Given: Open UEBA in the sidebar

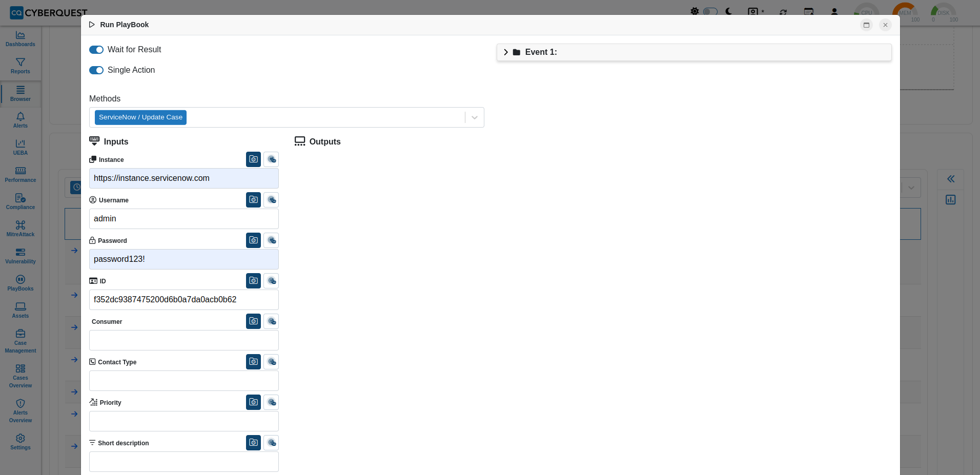Looking at the screenshot, I should (21, 148).
